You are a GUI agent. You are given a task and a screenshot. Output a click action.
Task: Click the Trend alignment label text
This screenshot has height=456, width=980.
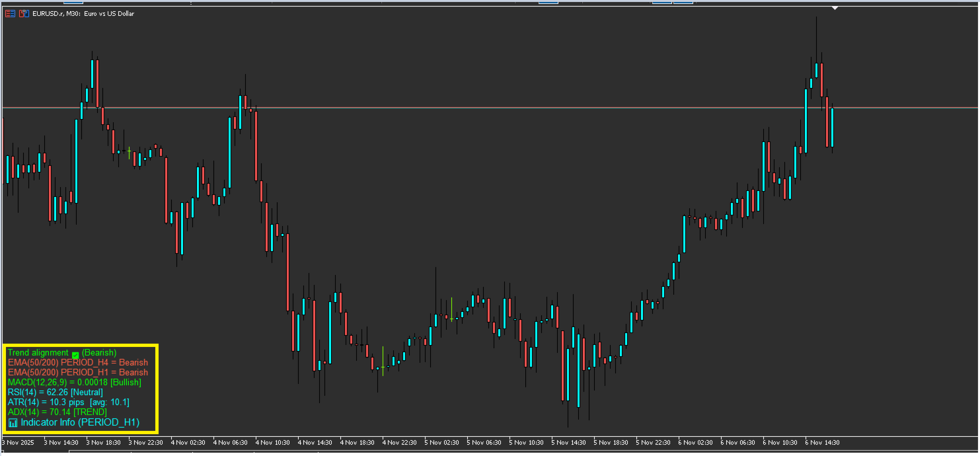pyautogui.click(x=38, y=353)
